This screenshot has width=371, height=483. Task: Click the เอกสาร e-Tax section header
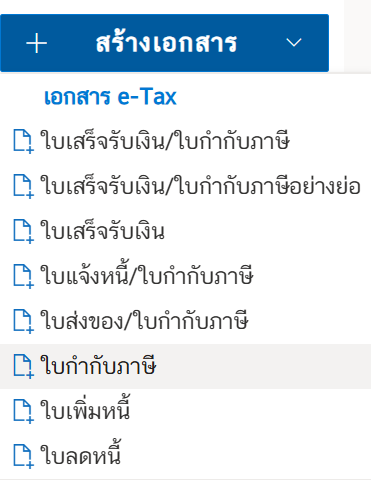point(110,97)
